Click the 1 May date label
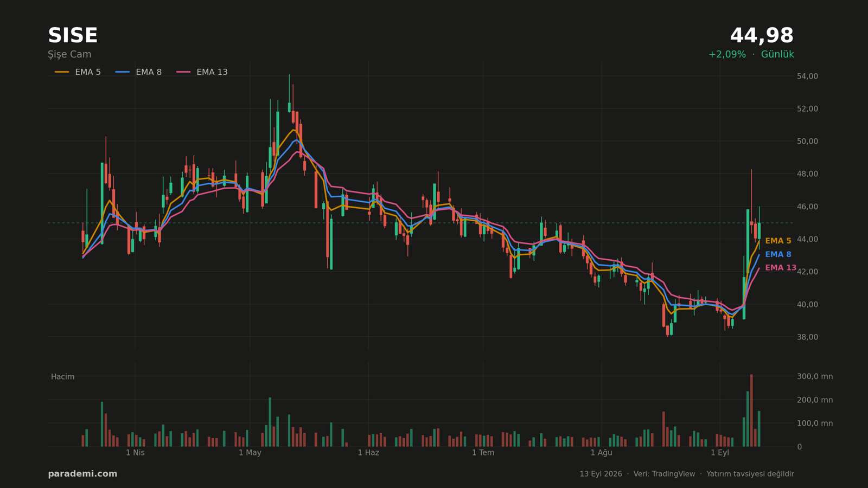The height and width of the screenshot is (488, 868). 250,453
